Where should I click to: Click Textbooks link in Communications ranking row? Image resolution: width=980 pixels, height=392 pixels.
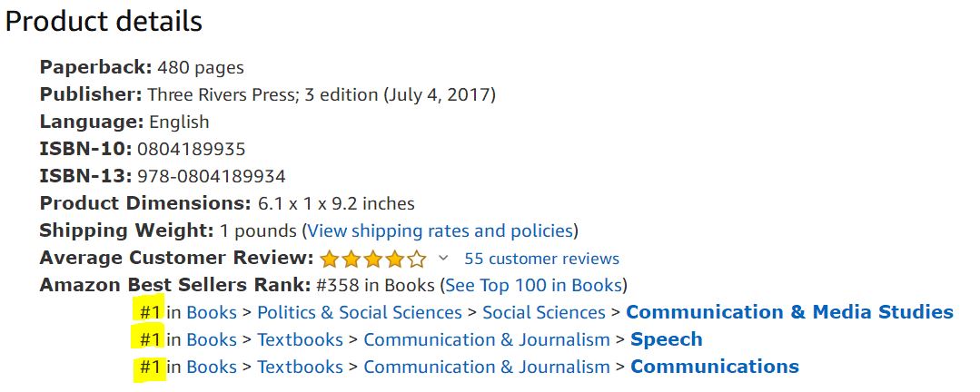(300, 367)
